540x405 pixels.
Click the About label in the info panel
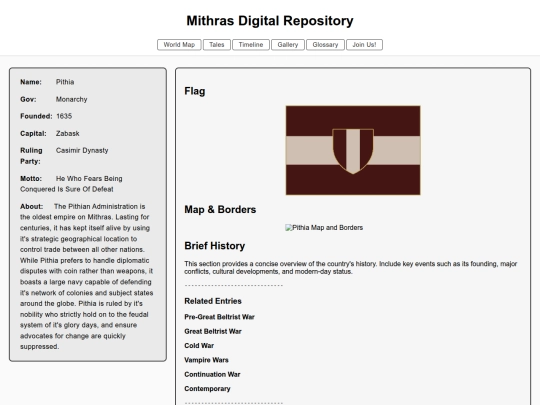pos(31,206)
